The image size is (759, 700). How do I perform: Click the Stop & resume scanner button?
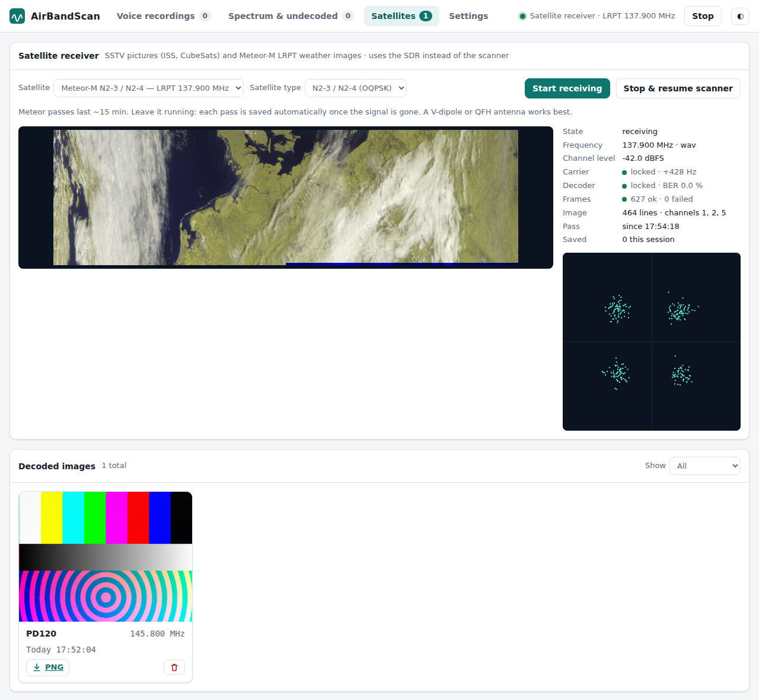[678, 88]
